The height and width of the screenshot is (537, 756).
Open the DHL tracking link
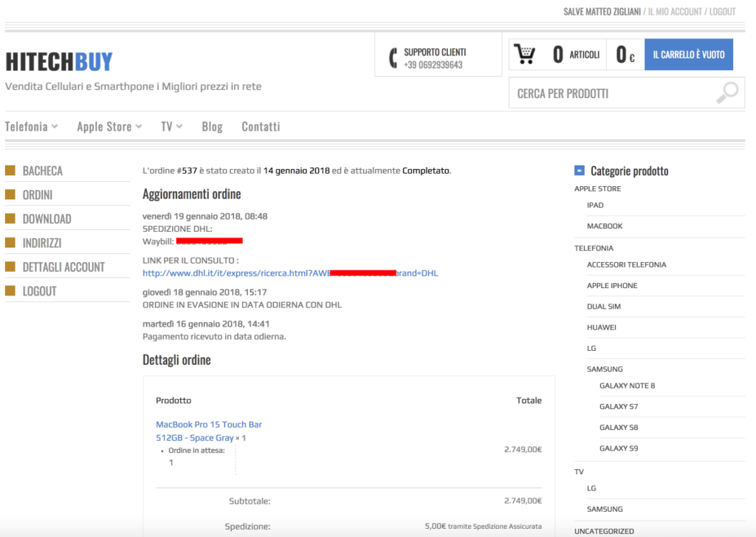290,273
